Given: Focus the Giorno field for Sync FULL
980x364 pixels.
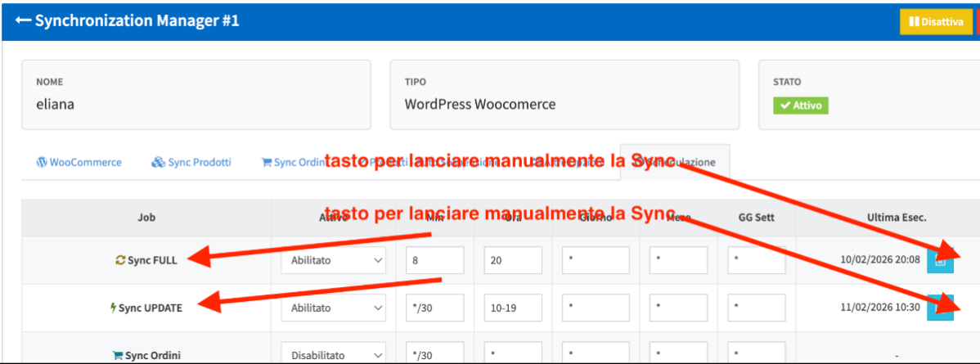Looking at the screenshot, I should (x=596, y=260).
